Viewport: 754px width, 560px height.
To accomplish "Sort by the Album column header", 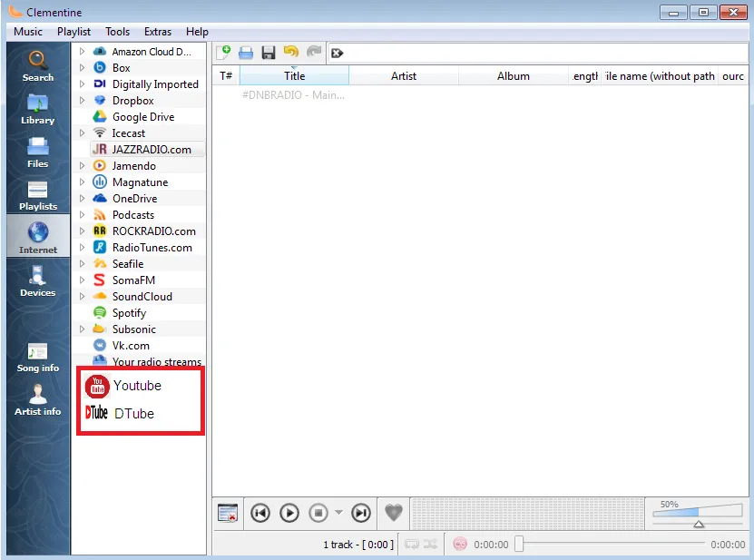I will (513, 76).
